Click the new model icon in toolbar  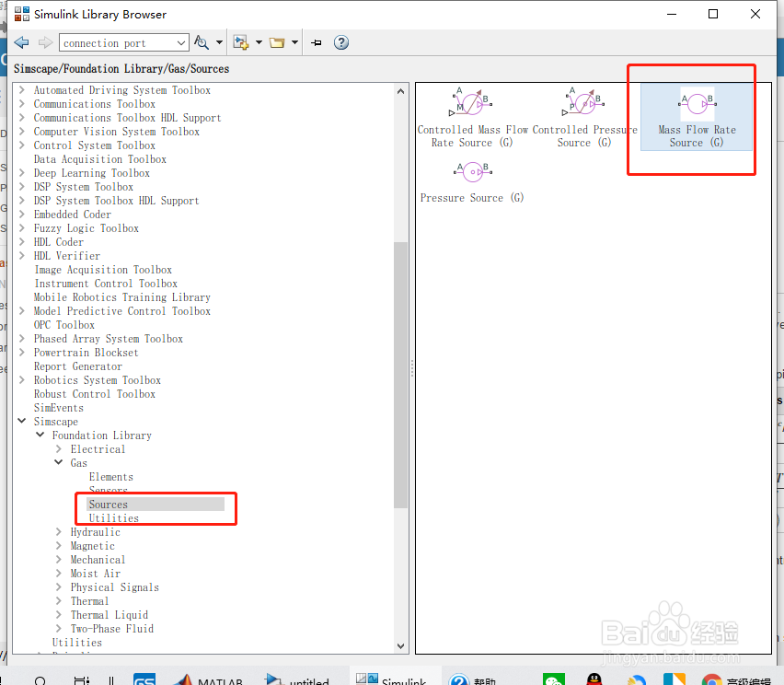point(241,42)
